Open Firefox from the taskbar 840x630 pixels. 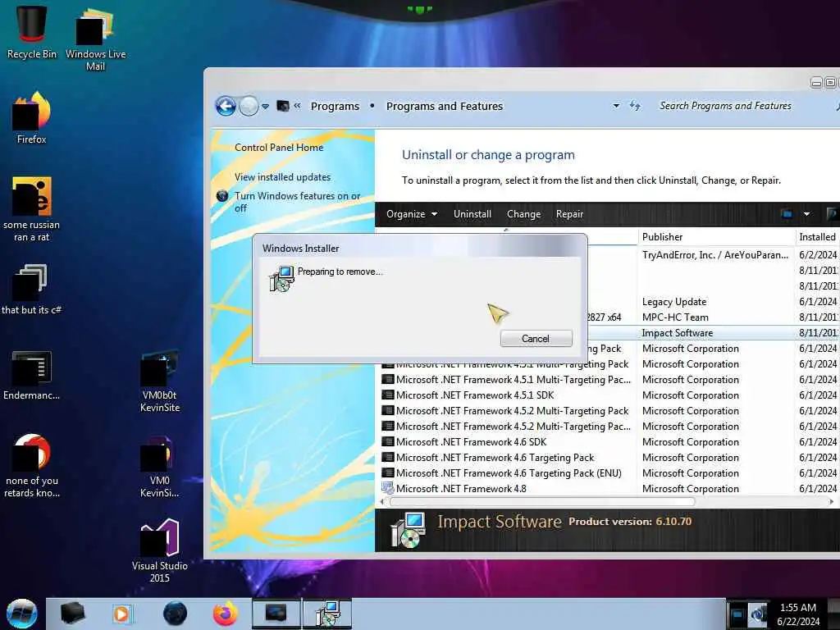(225, 614)
